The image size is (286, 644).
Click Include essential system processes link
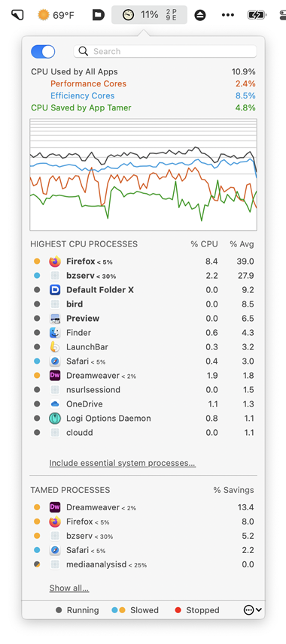[x=122, y=464]
